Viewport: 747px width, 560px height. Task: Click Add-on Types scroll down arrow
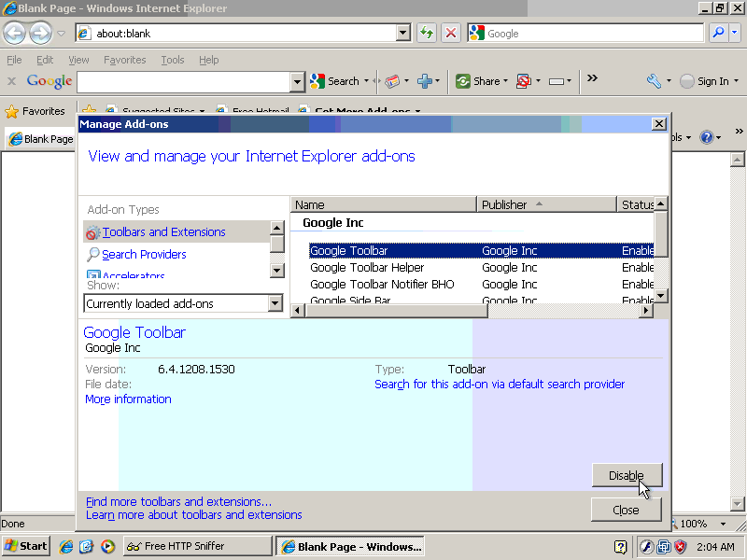(x=276, y=271)
